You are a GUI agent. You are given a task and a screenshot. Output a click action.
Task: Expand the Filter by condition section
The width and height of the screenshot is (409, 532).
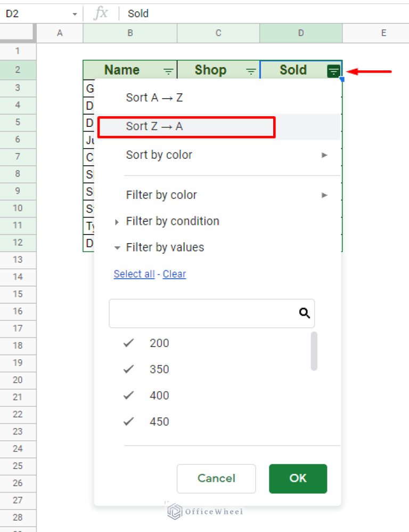(x=117, y=222)
